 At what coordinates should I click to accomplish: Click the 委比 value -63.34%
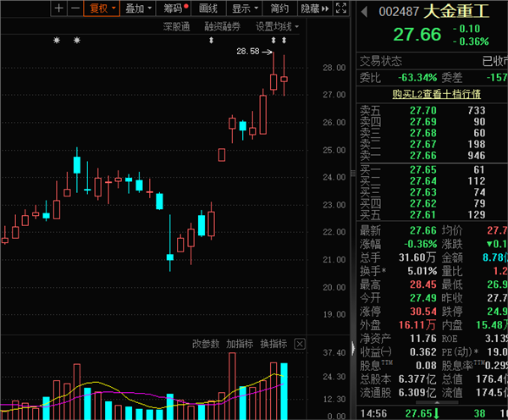point(417,77)
